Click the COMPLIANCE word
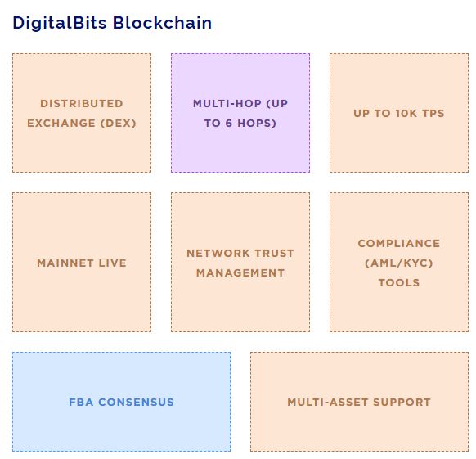Image resolution: width=476 pixels, height=459 pixels. pyautogui.click(x=399, y=243)
